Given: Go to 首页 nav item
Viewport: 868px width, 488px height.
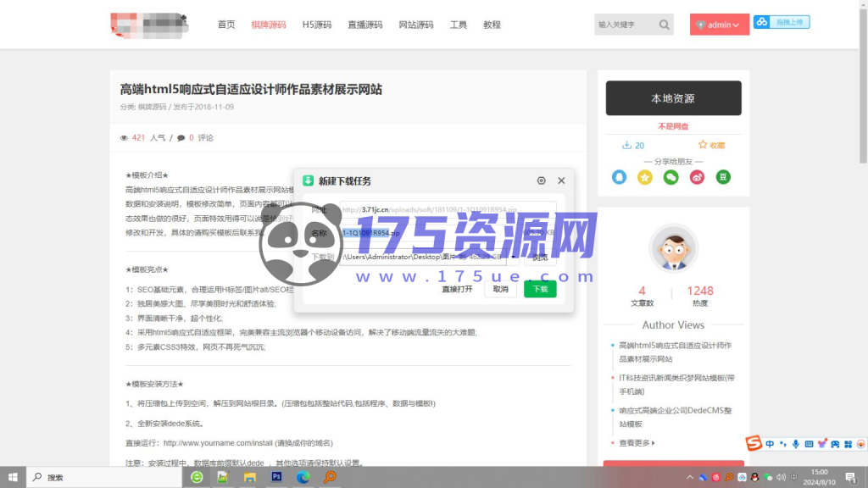Looking at the screenshot, I should pyautogui.click(x=226, y=25).
